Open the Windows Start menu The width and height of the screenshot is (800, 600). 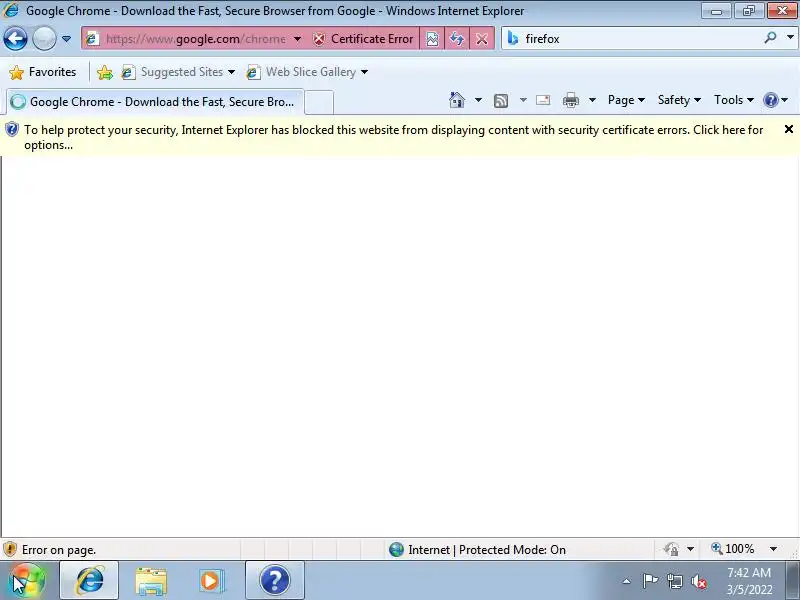point(27,580)
